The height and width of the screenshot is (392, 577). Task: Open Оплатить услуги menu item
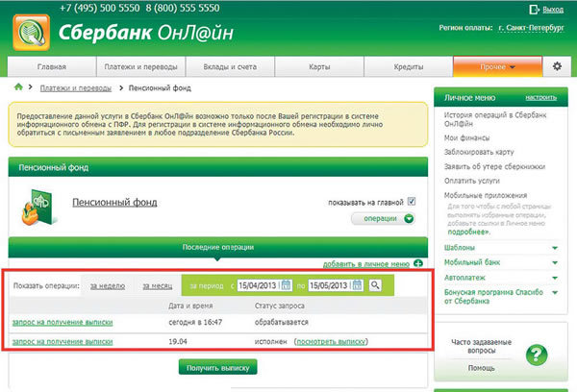pos(472,181)
